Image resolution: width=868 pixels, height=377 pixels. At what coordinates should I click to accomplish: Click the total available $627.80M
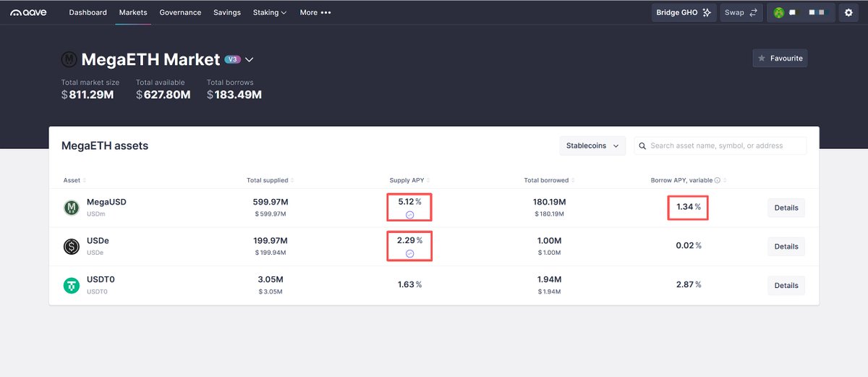coord(163,95)
